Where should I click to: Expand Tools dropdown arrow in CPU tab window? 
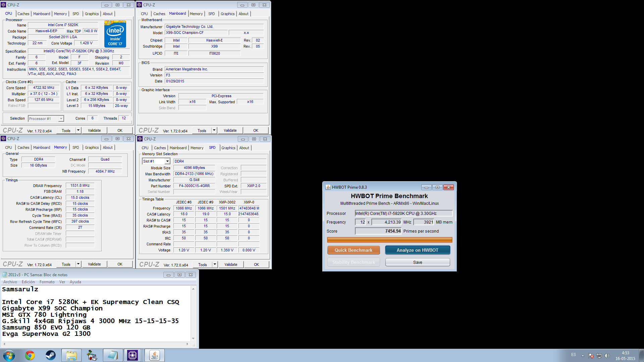pos(78,130)
